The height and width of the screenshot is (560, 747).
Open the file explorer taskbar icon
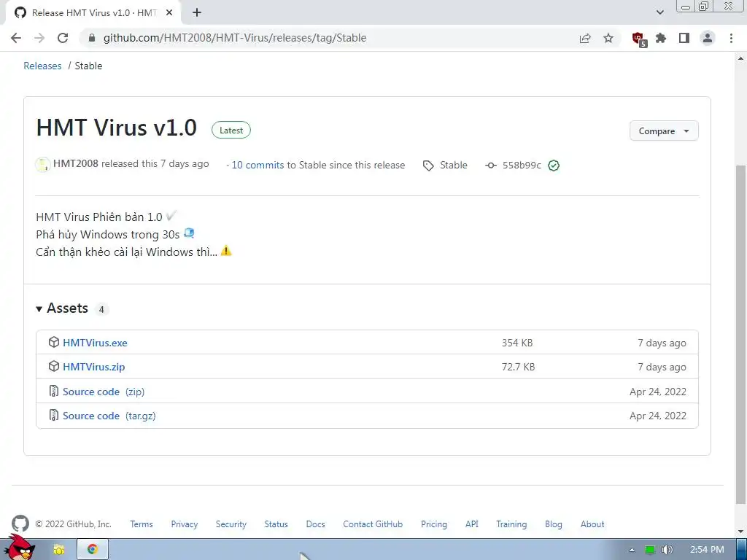tap(59, 550)
